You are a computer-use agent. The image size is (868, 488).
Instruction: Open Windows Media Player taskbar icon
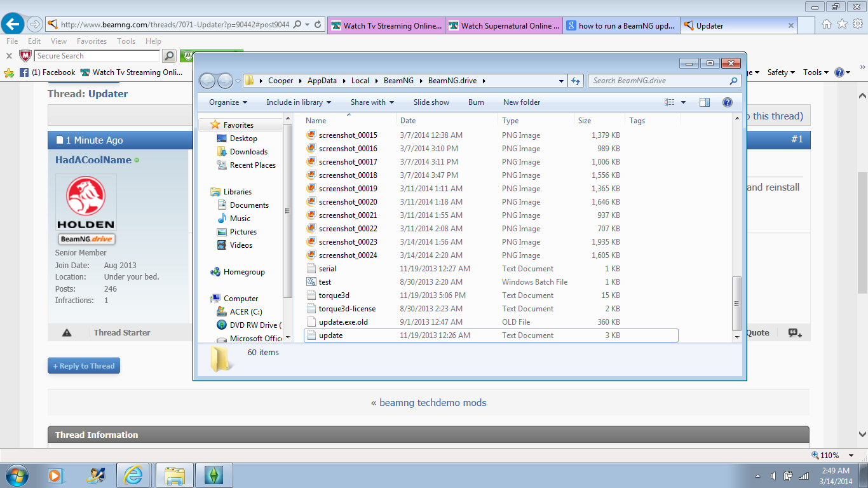pos(56,475)
